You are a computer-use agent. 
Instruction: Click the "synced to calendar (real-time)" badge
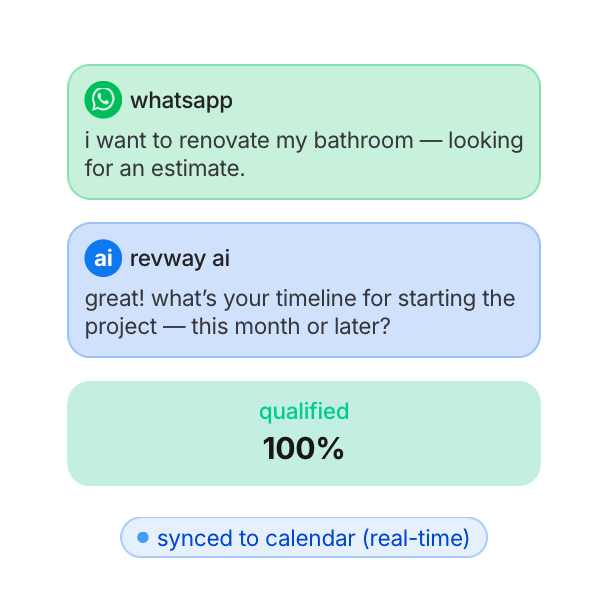304,538
